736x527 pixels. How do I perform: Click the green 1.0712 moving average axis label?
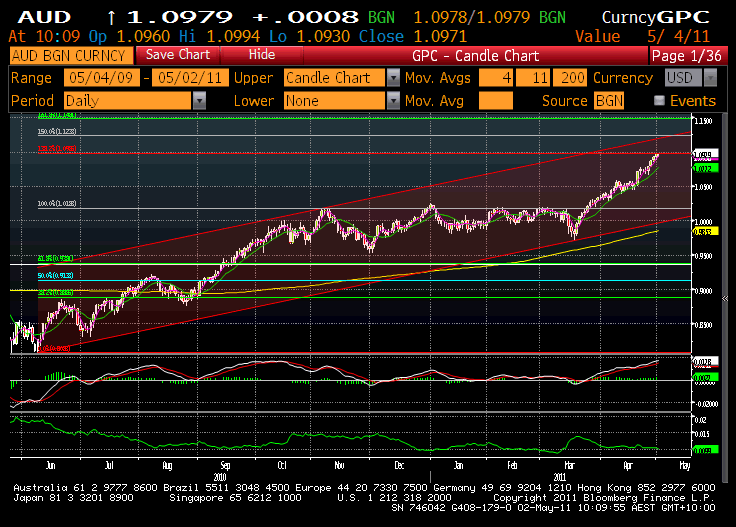[x=705, y=168]
